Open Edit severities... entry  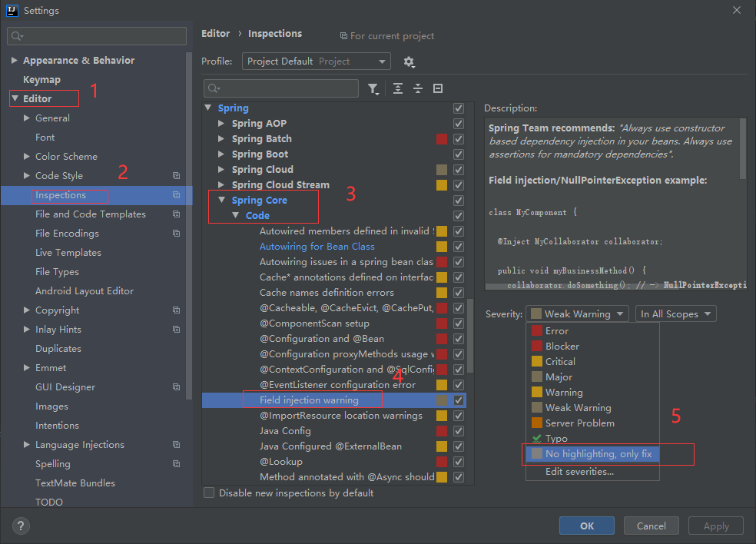(x=592, y=472)
